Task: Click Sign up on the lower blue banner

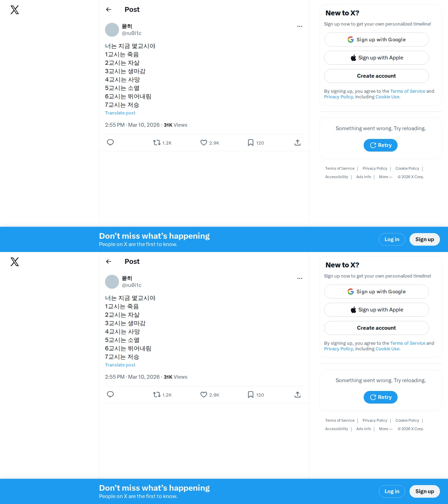Action: [x=425, y=491]
